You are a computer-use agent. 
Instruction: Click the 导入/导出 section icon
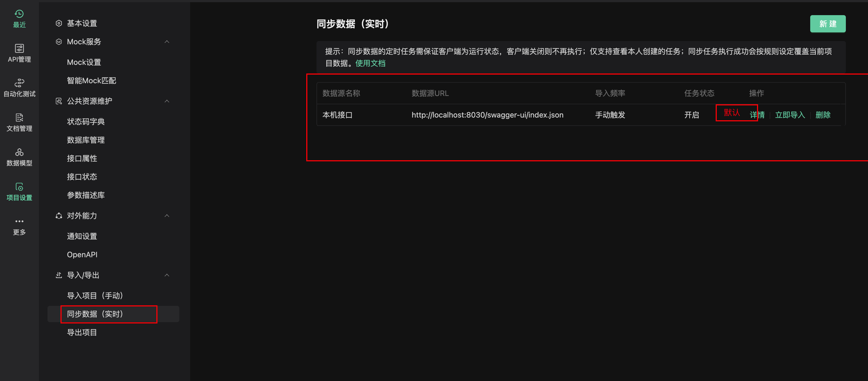click(x=59, y=275)
